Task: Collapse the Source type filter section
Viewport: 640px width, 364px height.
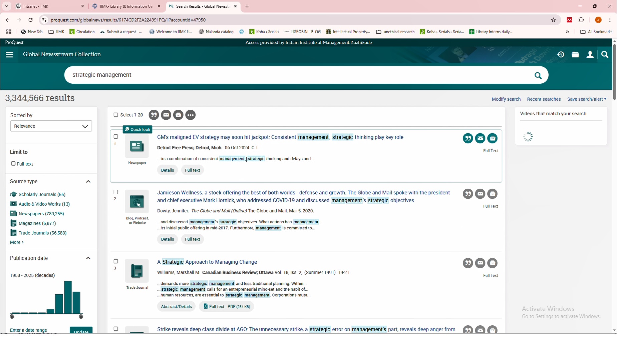Action: 88,182
